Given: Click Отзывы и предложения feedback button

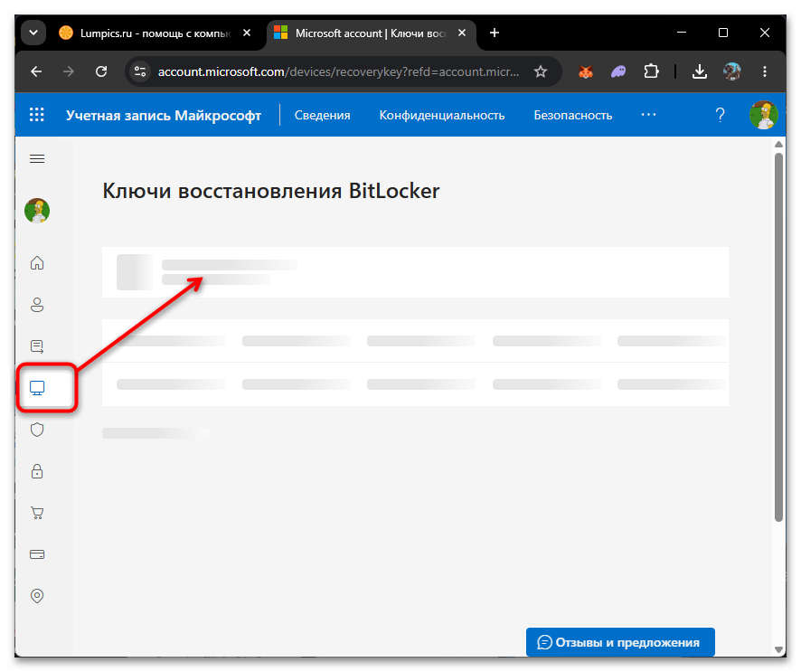Looking at the screenshot, I should coord(620,642).
